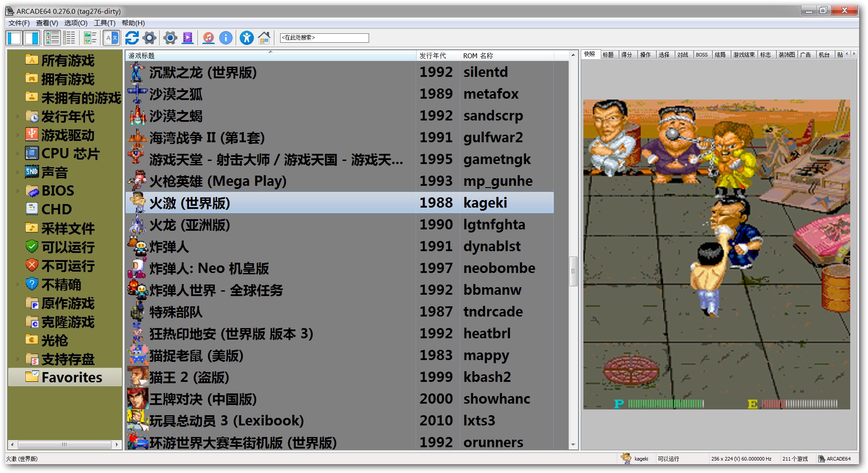Click the game list vertical scrollbar thumb
Screen dimensions: 868x473
coord(573,271)
